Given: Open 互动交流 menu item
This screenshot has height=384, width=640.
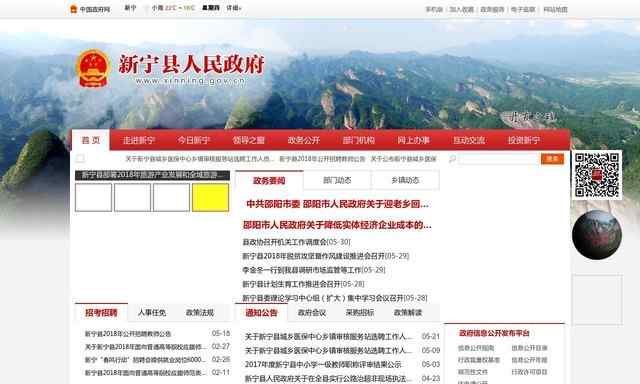Looking at the screenshot, I should (x=469, y=140).
